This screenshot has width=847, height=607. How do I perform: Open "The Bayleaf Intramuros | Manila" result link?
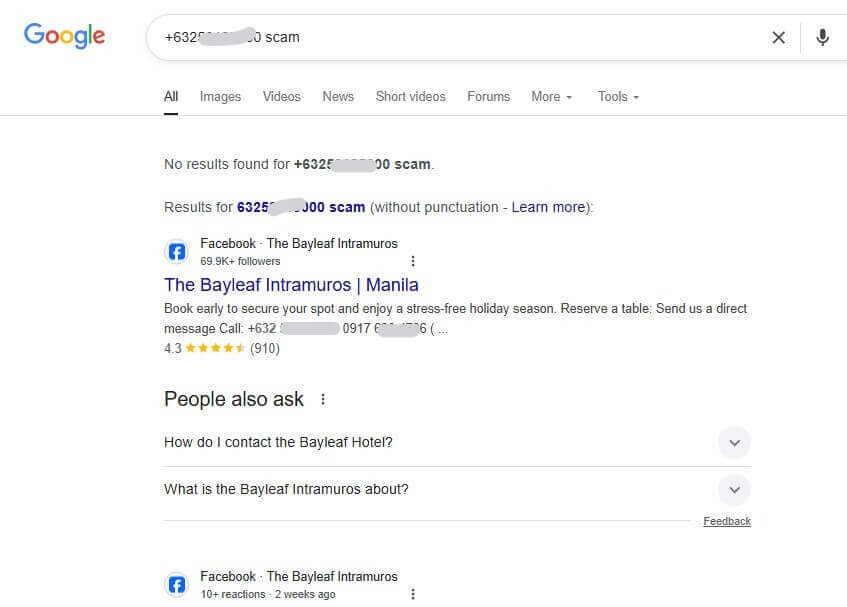click(291, 285)
